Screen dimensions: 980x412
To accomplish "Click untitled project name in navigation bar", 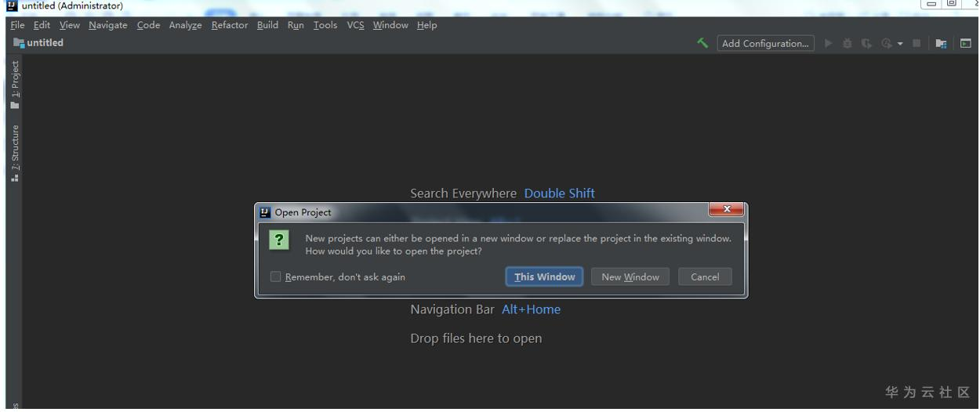I will 45,43.
